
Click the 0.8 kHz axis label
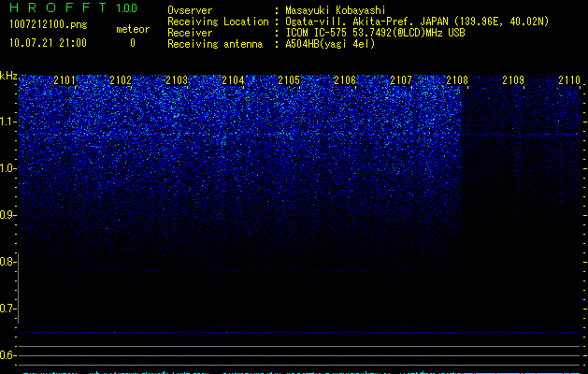(x=7, y=262)
